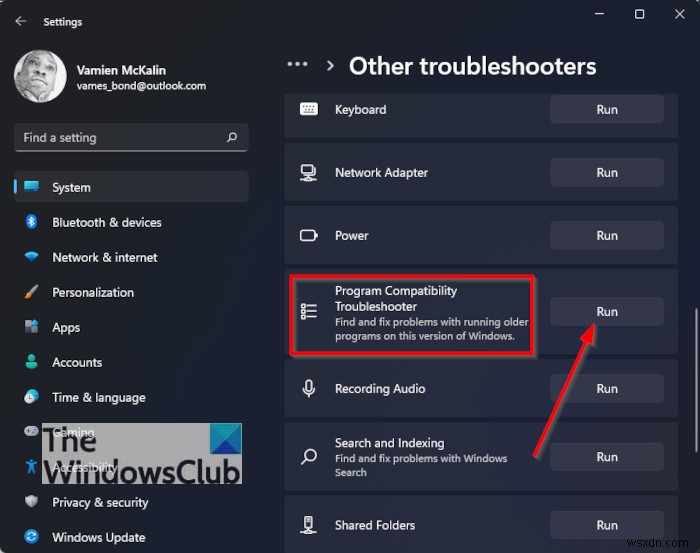Expand the breadcrumb ellipsis menu
Image resolution: width=700 pixels, height=553 pixels.
[297, 64]
